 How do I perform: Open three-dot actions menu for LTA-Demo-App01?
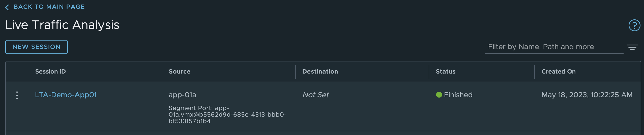(x=17, y=95)
